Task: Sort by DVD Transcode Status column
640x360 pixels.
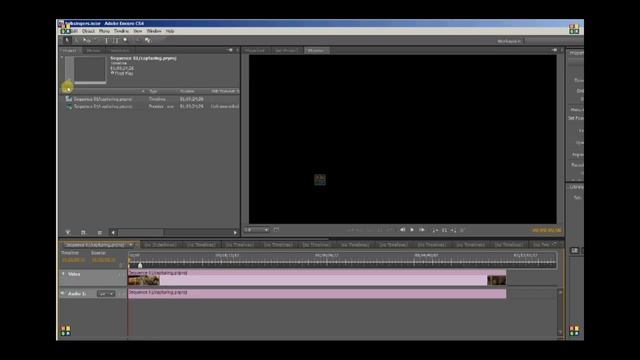Action: [224, 91]
